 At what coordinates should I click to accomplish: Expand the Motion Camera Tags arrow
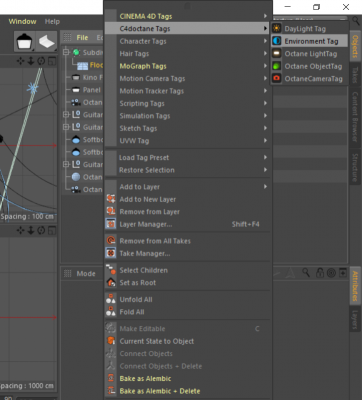(265, 78)
